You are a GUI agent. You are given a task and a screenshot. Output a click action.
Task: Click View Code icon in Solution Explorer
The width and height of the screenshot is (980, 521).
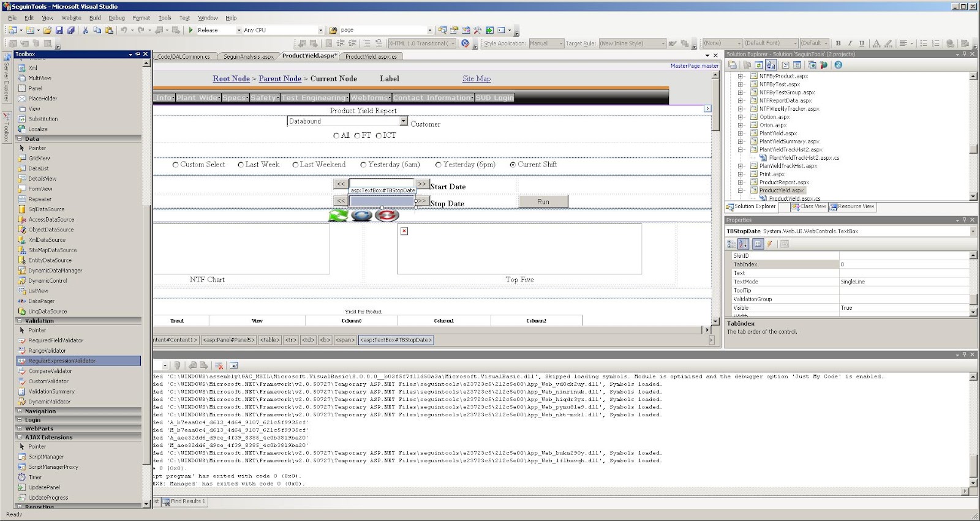pyautogui.click(x=785, y=65)
